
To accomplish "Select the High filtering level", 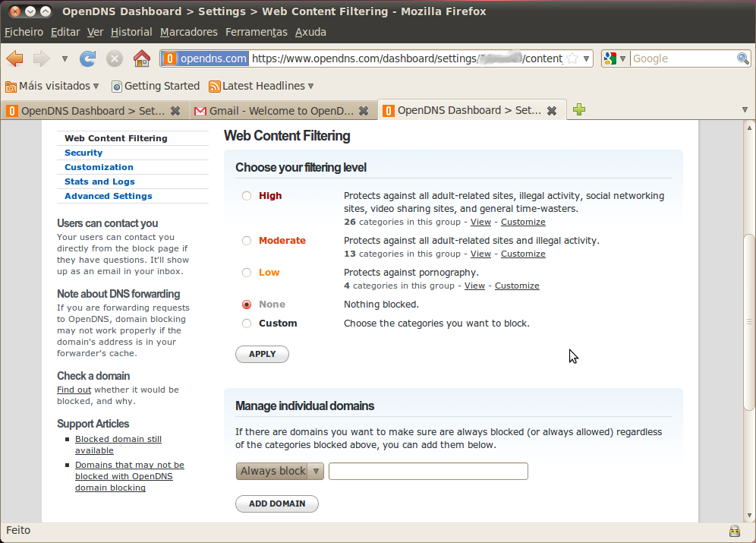I will [x=247, y=196].
